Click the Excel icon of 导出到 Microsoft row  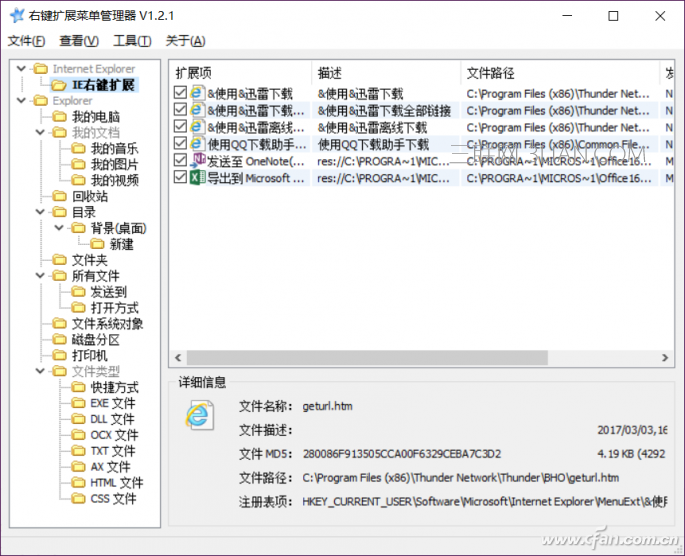tap(197, 177)
